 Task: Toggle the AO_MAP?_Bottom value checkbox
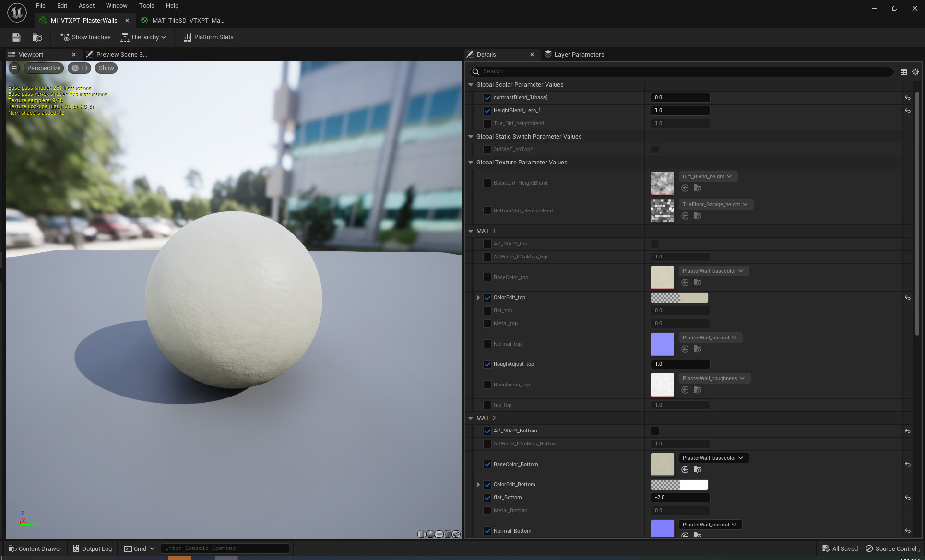pos(655,431)
